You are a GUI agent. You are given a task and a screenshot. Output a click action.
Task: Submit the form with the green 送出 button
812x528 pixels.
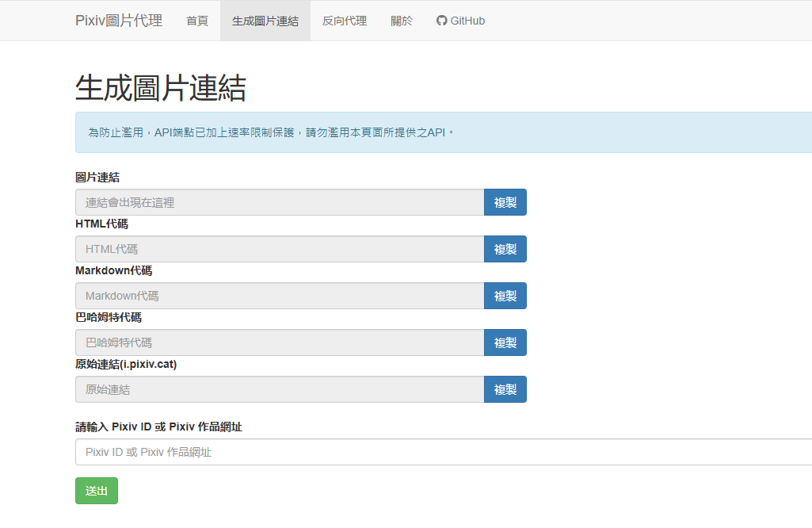97,491
